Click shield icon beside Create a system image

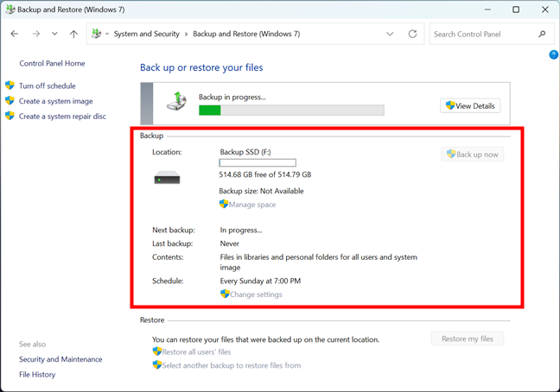coord(10,100)
